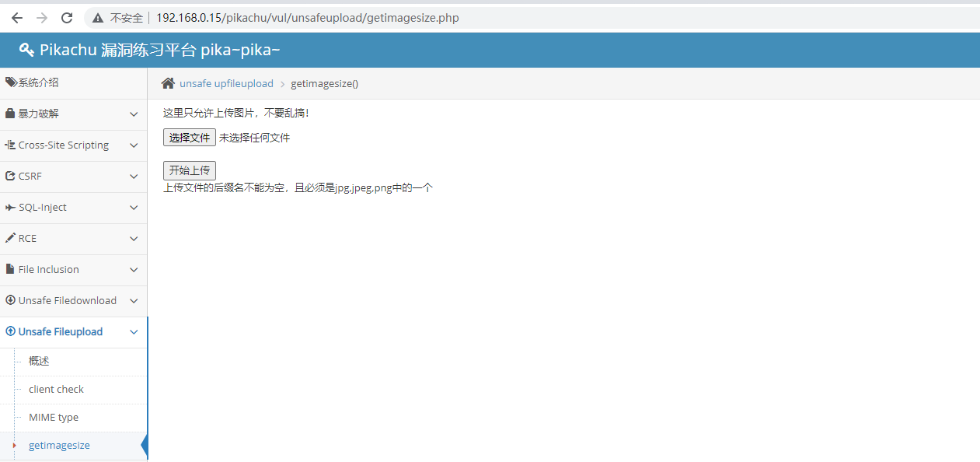
Task: Click the home icon in breadcrumb
Action: [168, 83]
